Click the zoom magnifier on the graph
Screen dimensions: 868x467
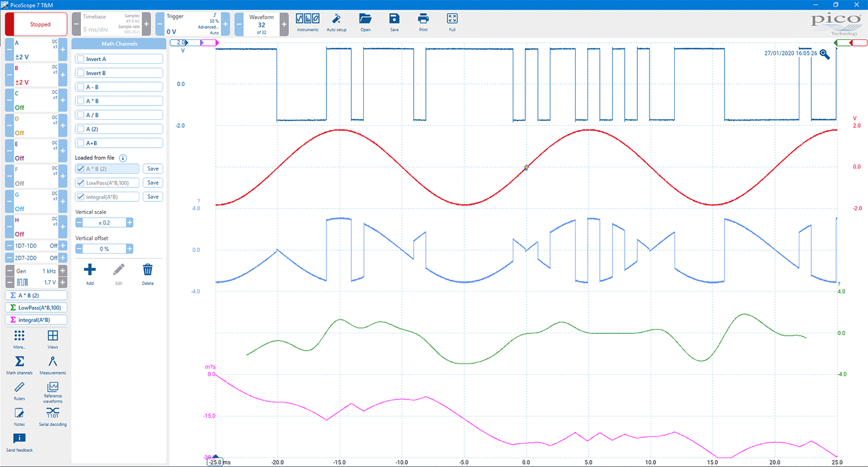(825, 54)
